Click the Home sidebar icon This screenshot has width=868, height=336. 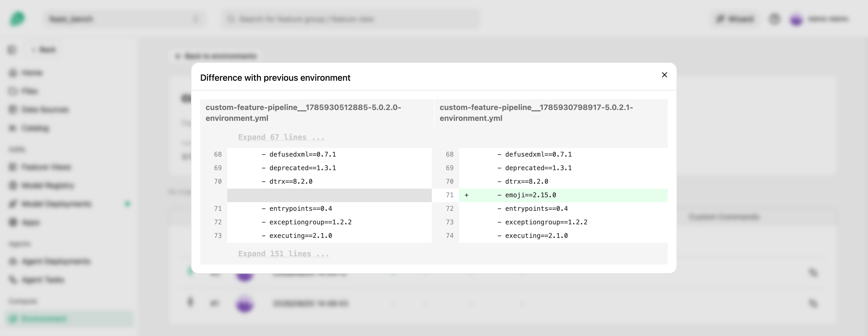click(13, 73)
